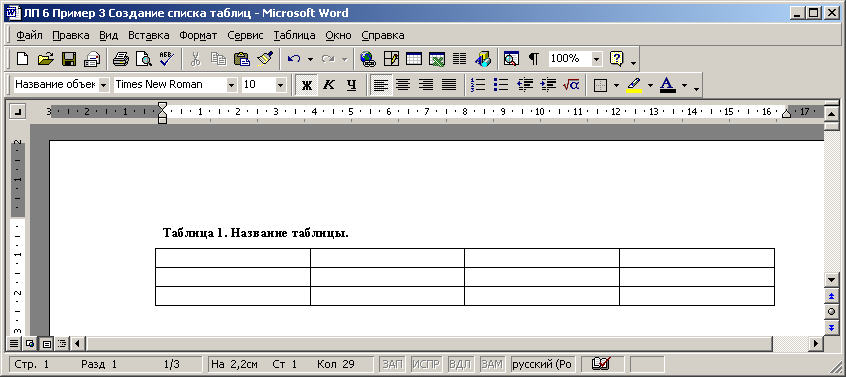Viewport: 846px width, 377px height.
Task: Click the Print printer icon
Action: click(x=120, y=58)
